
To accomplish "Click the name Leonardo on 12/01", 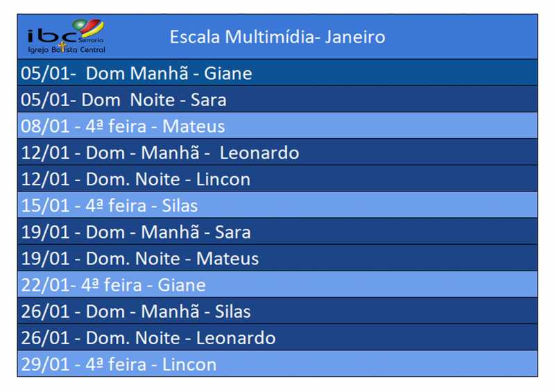I will click(x=259, y=153).
